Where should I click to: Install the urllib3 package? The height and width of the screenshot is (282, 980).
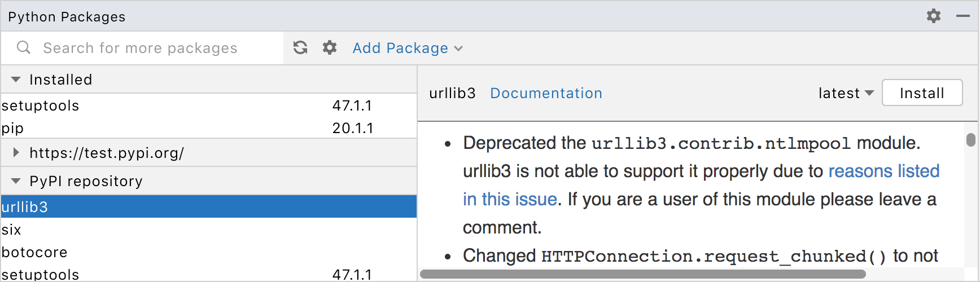click(922, 93)
